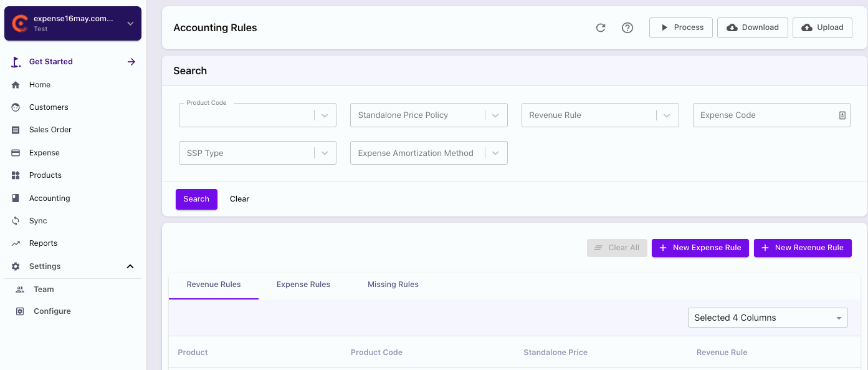
Task: Open the Expense Amortization Method dropdown
Action: point(495,153)
